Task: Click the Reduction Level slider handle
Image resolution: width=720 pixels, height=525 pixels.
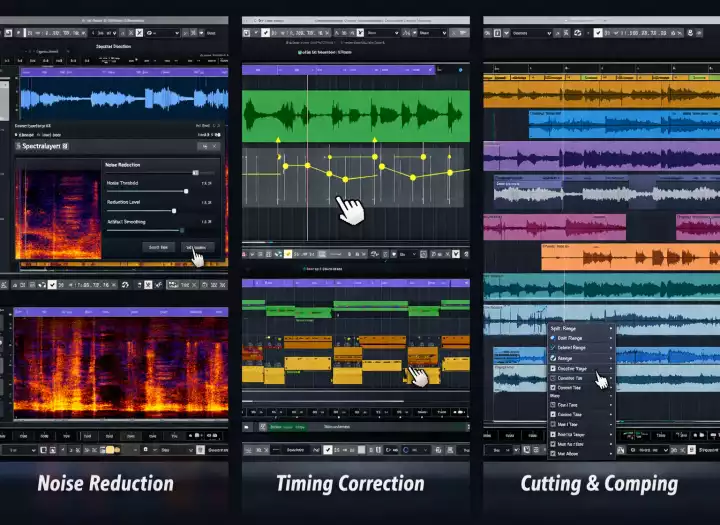Action: pos(174,211)
